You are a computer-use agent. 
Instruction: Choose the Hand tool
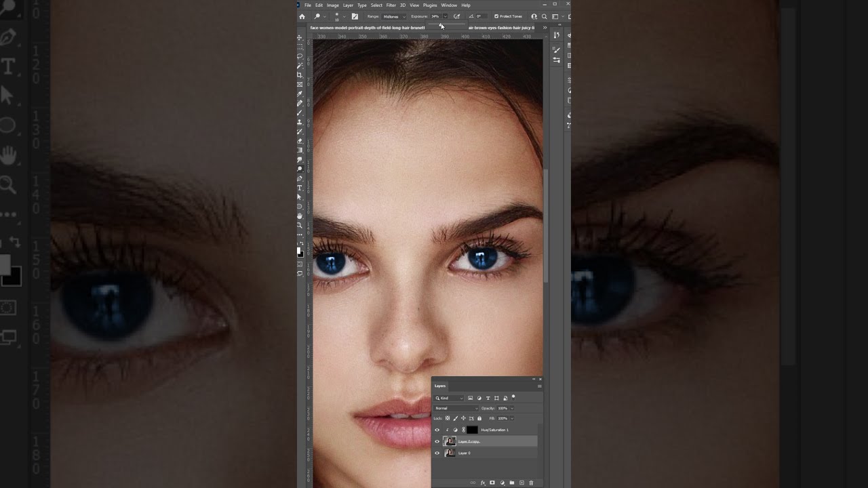pyautogui.click(x=300, y=216)
